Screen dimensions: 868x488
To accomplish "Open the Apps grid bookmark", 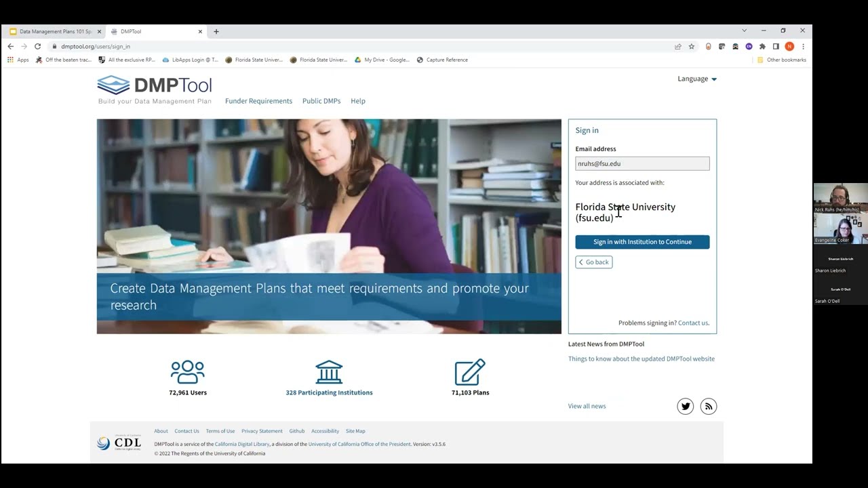I will [x=18, y=60].
